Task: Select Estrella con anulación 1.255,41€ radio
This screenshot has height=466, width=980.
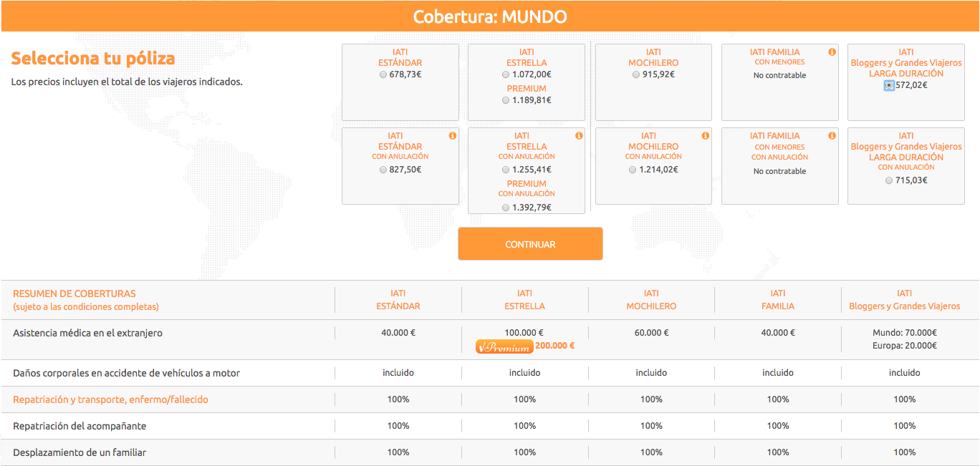Action: [506, 170]
